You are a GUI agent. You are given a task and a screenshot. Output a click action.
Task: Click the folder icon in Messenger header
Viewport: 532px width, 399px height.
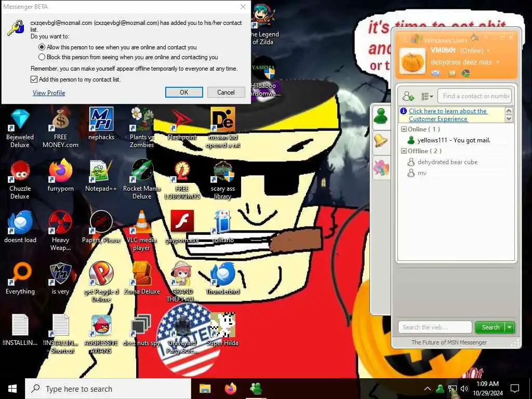451,73
